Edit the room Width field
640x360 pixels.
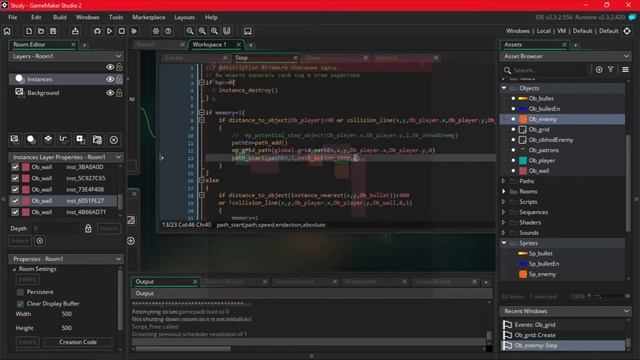67,314
